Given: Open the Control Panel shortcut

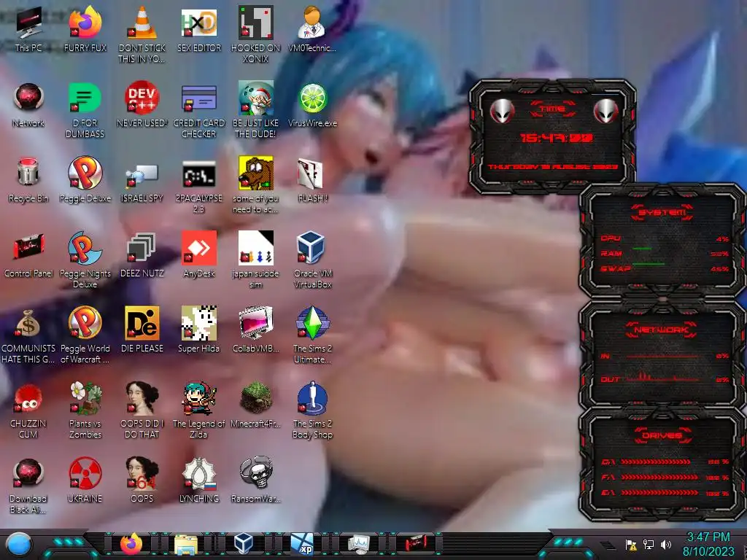Looking at the screenshot, I should pyautogui.click(x=28, y=254).
